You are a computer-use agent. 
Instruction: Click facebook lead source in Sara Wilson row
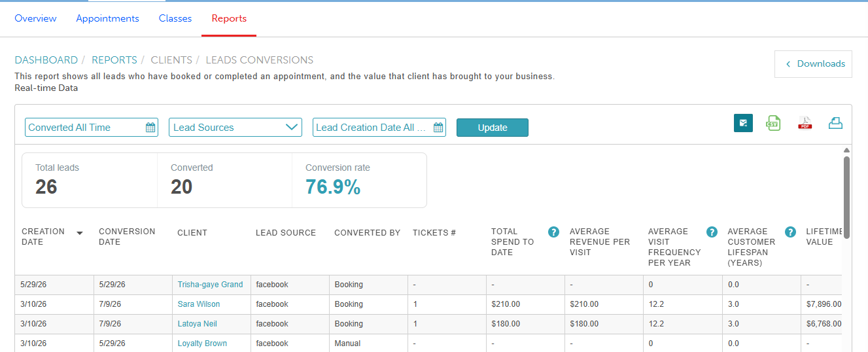(272, 304)
